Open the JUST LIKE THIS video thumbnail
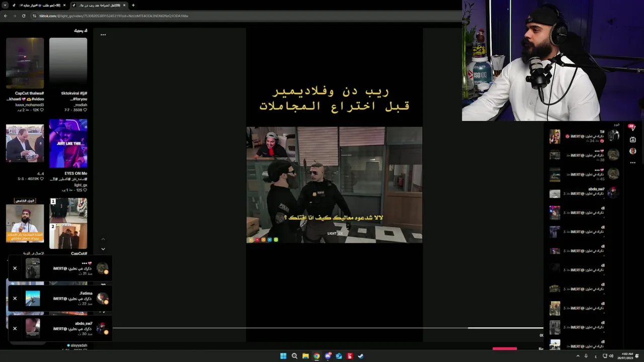Image resolution: width=644 pixels, height=362 pixels. pyautogui.click(x=68, y=143)
